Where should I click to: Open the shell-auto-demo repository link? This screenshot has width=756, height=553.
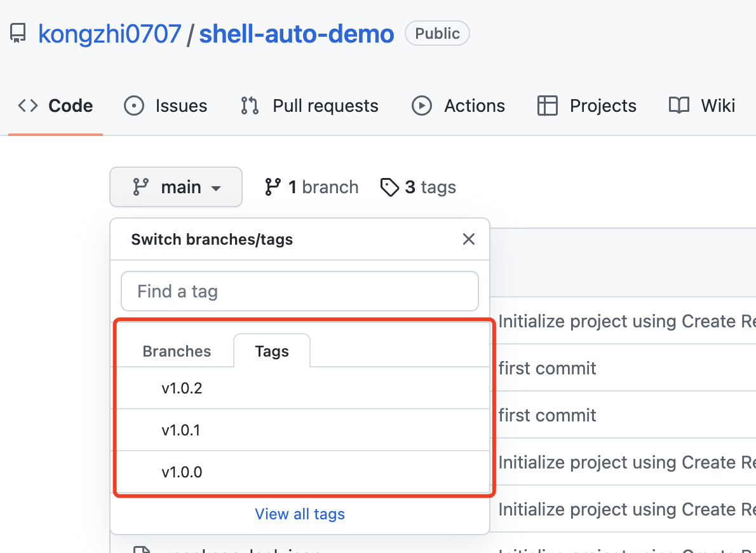point(297,34)
